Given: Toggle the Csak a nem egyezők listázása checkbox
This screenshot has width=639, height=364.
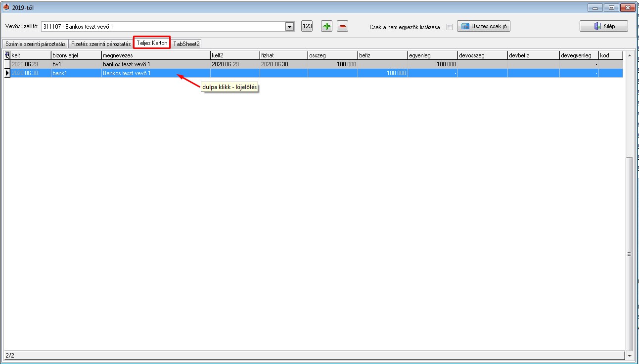Looking at the screenshot, I should [x=450, y=27].
